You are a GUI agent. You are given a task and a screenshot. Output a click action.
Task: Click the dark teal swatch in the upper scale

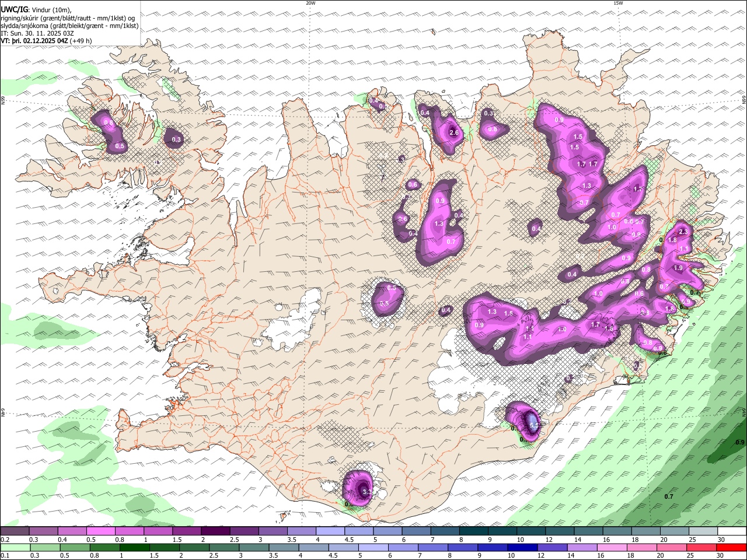(474, 531)
